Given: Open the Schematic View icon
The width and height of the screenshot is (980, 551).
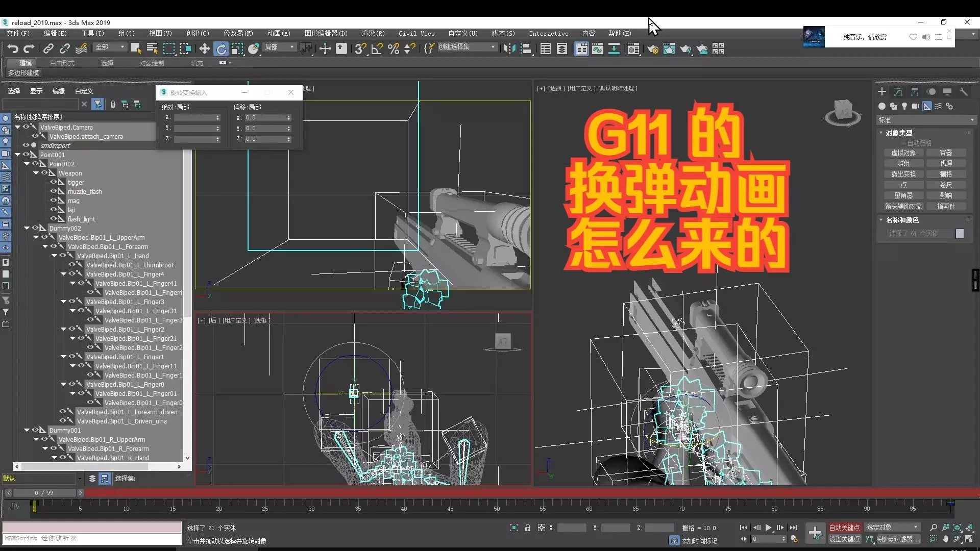Looking at the screenshot, I should [x=614, y=48].
